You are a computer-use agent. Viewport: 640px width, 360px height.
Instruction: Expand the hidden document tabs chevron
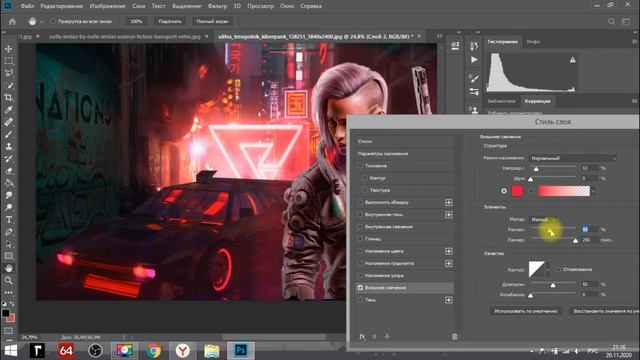439,36
